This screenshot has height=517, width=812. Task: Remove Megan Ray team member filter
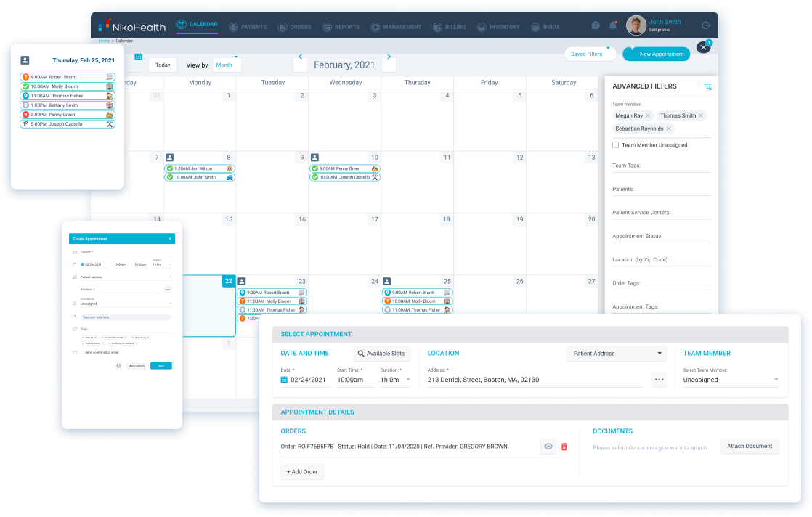tap(648, 115)
